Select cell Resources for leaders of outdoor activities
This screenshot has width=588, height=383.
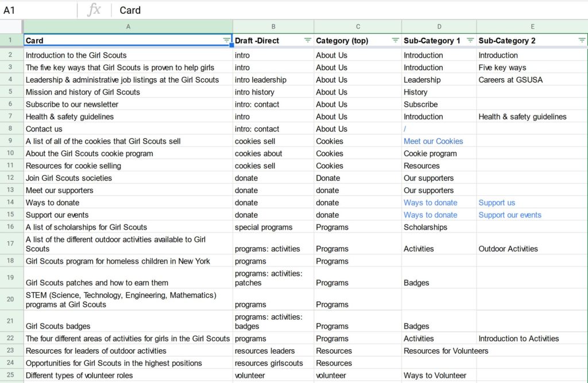[x=128, y=351]
